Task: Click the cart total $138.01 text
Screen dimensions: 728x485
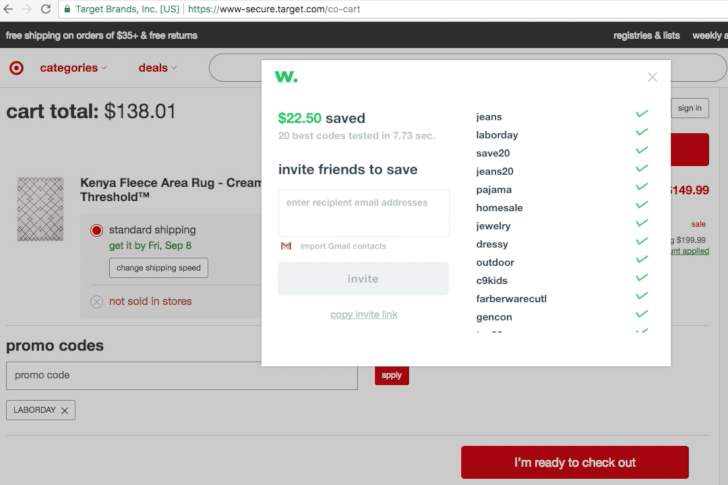Action: 91,111
